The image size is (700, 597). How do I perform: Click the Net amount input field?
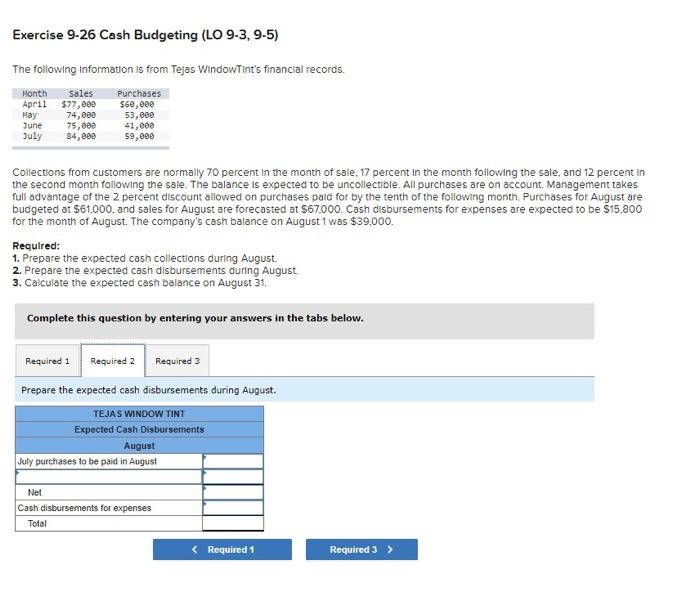(233, 492)
